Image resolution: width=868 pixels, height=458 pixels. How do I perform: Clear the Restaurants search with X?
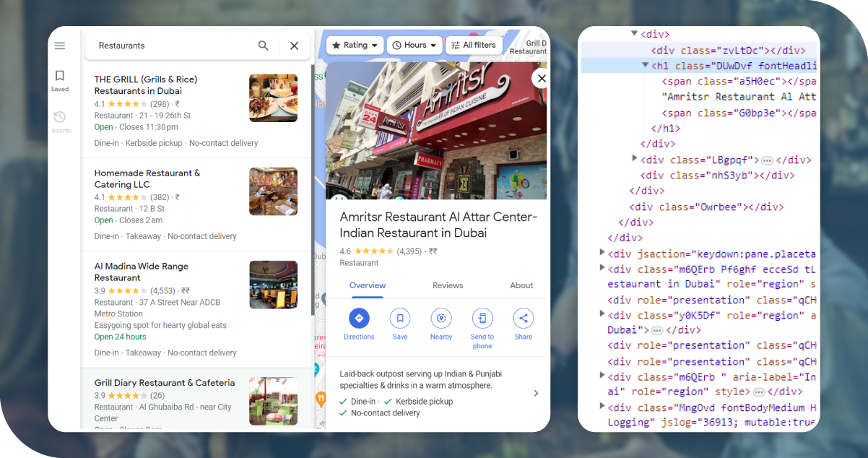[x=294, y=46]
